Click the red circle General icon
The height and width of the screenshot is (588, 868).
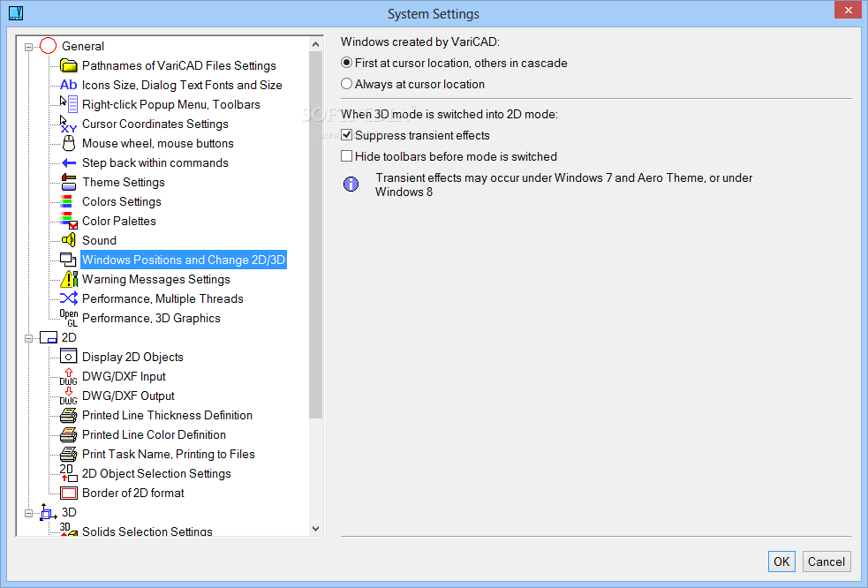[49, 46]
